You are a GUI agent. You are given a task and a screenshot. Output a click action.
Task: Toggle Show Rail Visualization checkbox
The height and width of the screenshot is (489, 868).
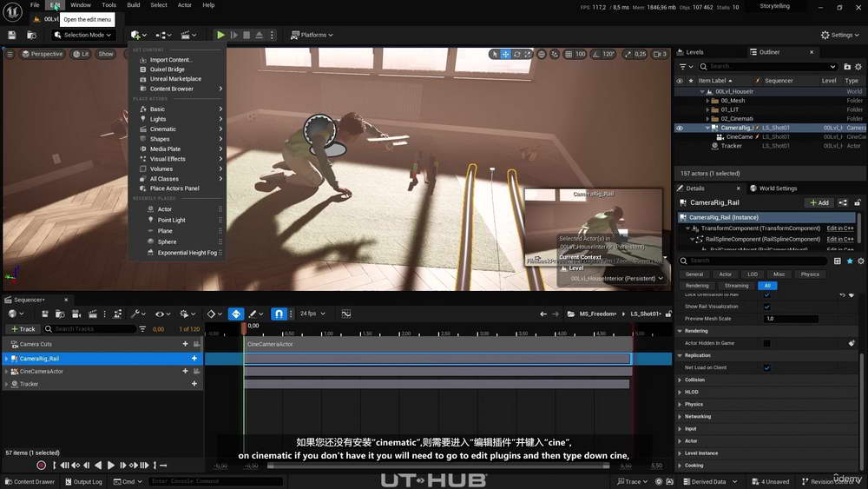(x=766, y=307)
